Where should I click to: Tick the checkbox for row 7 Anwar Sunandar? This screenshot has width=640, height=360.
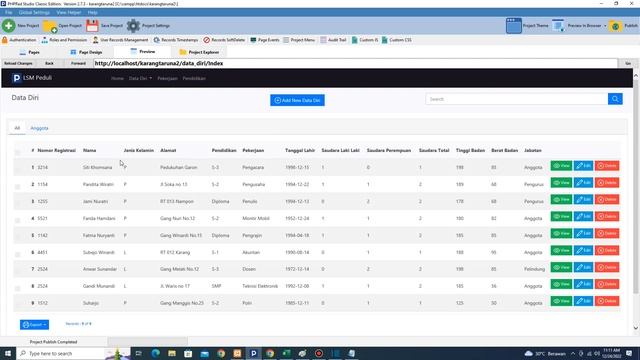coord(18,271)
